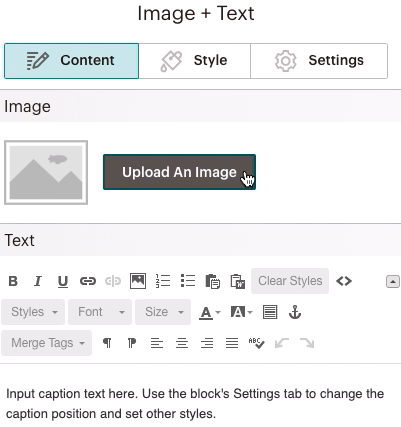Open the Settings tab

[x=319, y=61]
